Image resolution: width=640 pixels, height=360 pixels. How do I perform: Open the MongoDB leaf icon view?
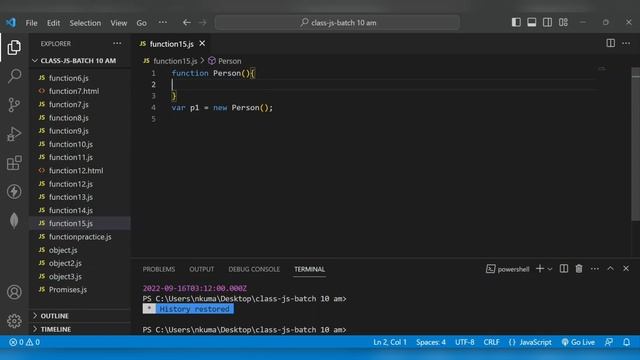(14, 220)
